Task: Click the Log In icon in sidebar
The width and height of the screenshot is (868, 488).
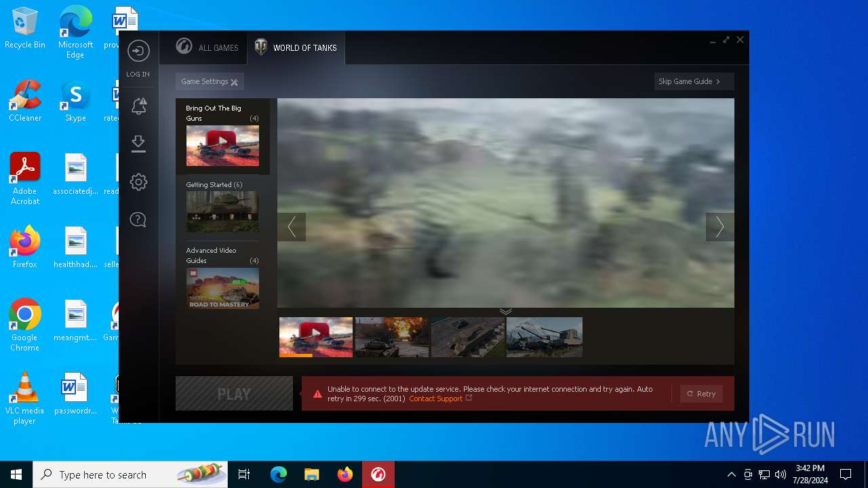Action: [138, 52]
